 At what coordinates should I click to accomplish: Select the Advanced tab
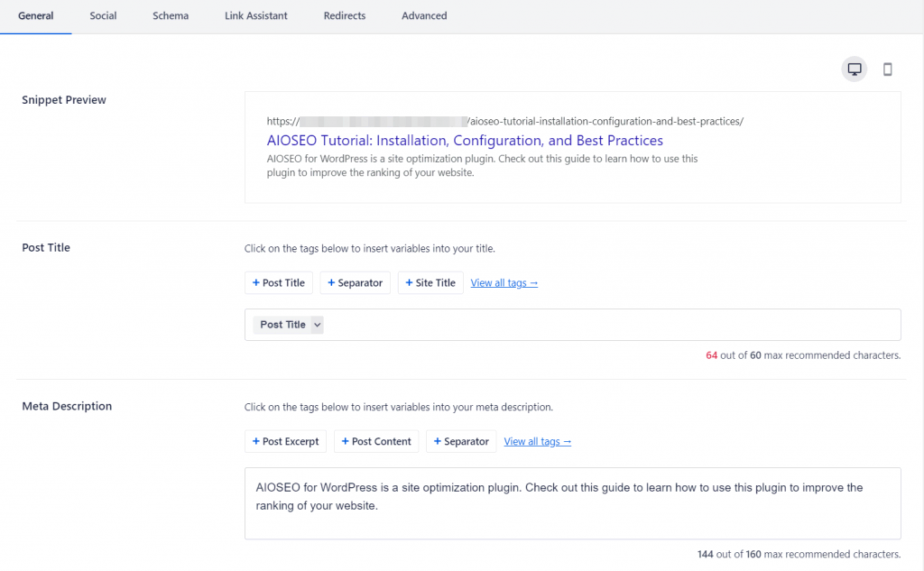coord(424,15)
